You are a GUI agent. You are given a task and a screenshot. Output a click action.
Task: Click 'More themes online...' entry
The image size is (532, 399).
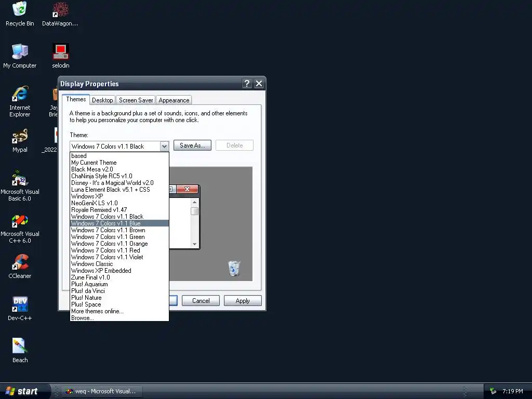click(119, 311)
